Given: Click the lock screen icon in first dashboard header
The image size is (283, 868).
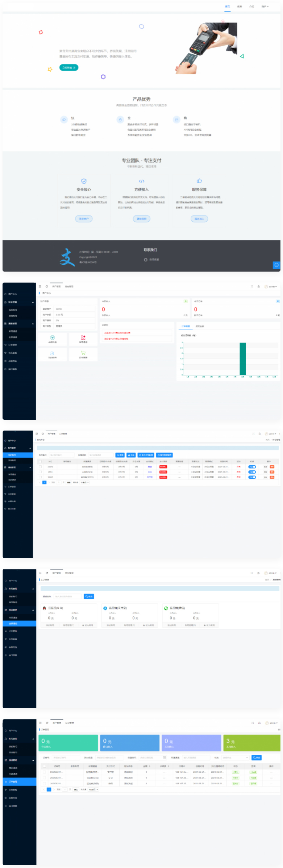Looking at the screenshot, I should 258,286.
